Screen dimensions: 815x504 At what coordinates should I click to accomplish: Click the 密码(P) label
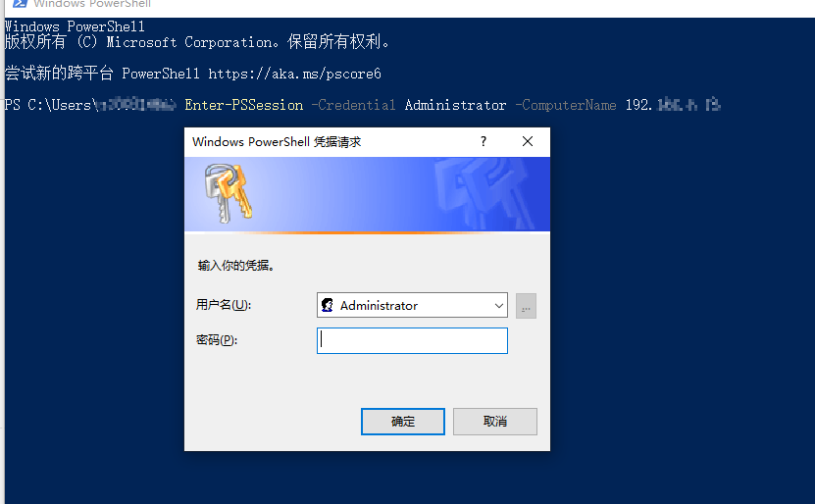(x=217, y=340)
